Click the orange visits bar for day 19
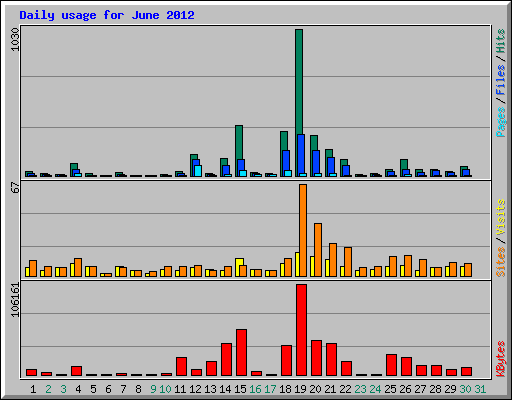The image size is (512, 400). (x=303, y=230)
